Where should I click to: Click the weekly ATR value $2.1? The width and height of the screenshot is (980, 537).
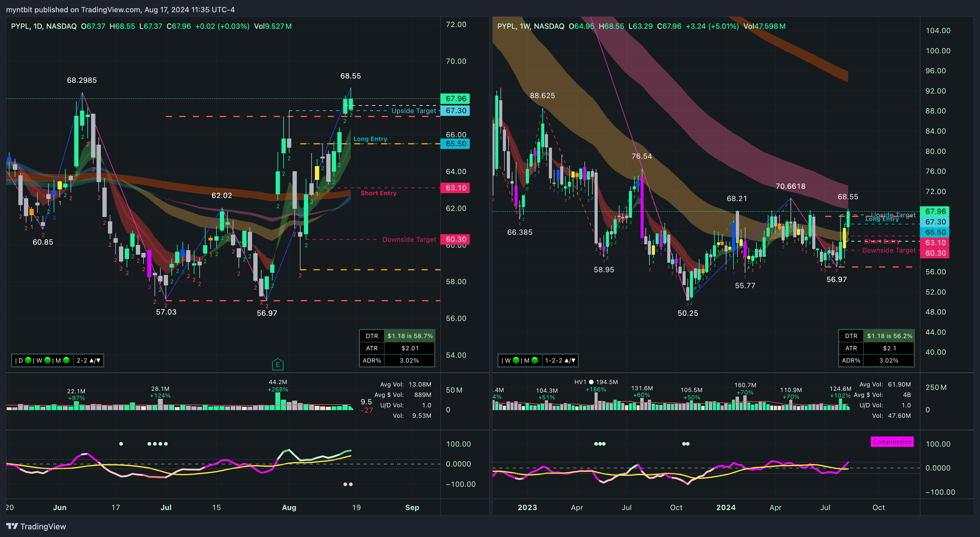pos(889,348)
